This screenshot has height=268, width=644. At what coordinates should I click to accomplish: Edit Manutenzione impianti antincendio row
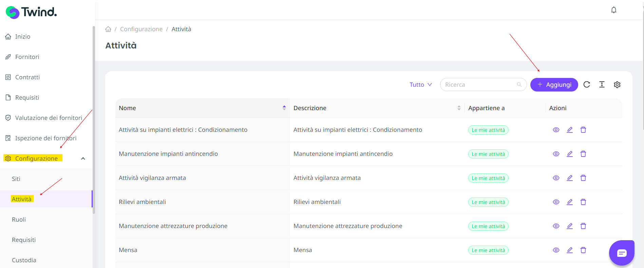(570, 154)
